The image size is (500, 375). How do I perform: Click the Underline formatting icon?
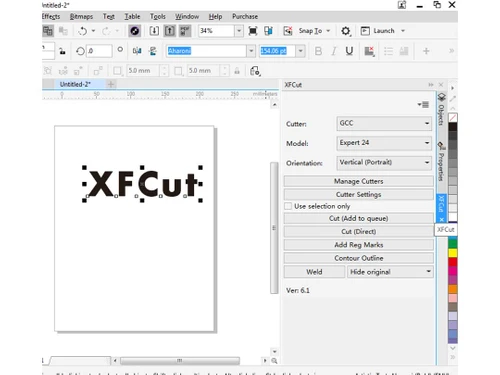tap(349, 51)
